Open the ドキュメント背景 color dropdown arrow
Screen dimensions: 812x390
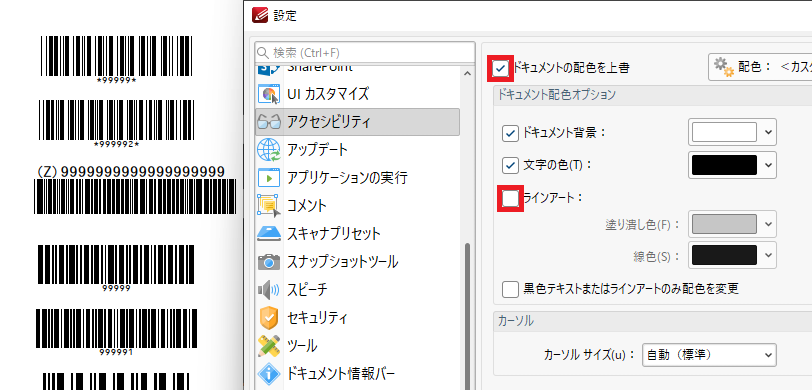pos(768,133)
